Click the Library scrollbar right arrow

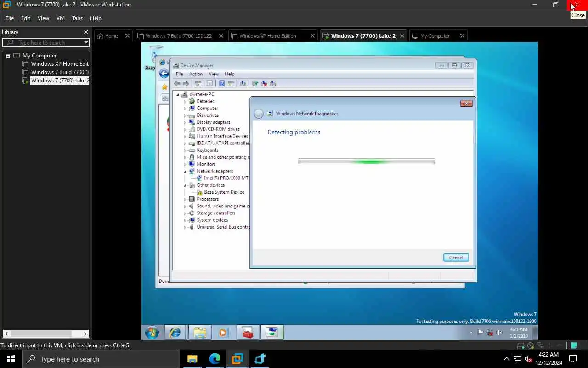(85, 334)
